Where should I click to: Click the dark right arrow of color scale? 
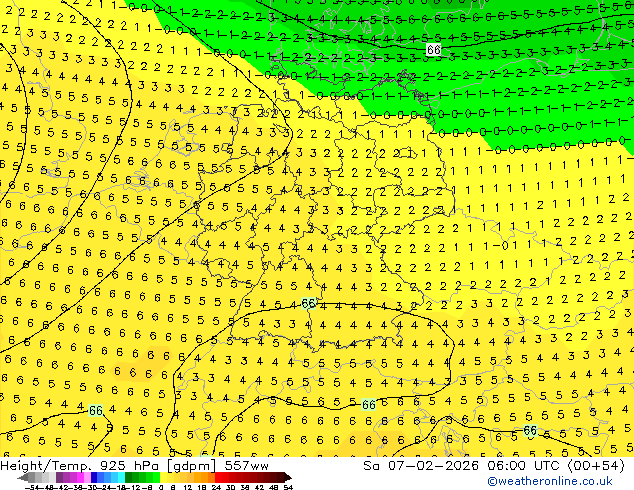coord(287,478)
